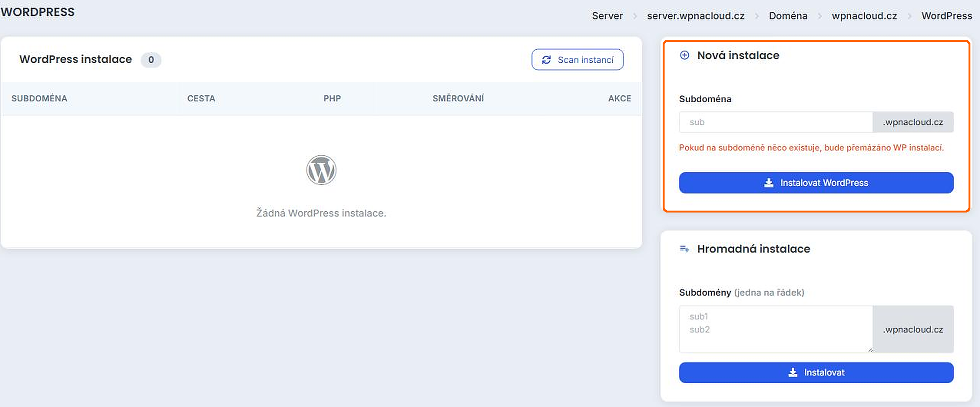
Task: Click the download icon in bulk Instalovat
Action: tap(793, 373)
